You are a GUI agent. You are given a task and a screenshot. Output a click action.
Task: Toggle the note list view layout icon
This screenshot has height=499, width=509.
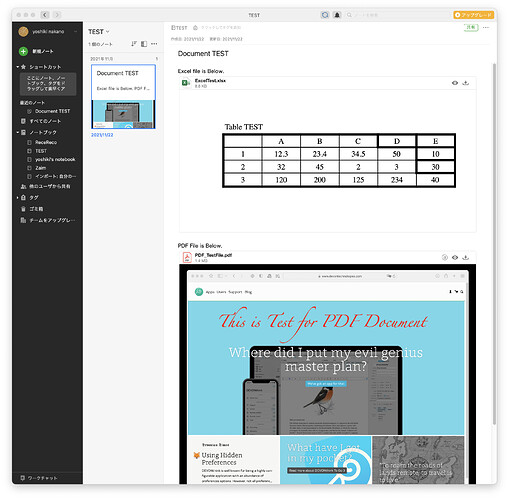coord(144,44)
